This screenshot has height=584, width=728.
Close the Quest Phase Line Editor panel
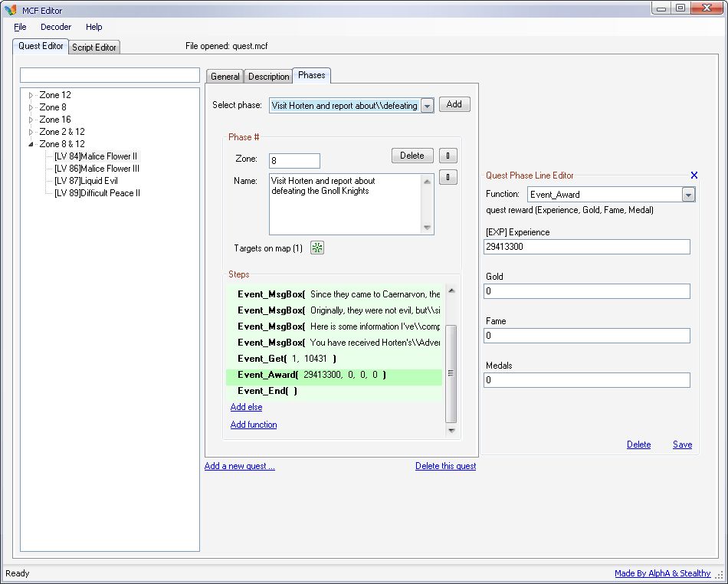tap(694, 176)
